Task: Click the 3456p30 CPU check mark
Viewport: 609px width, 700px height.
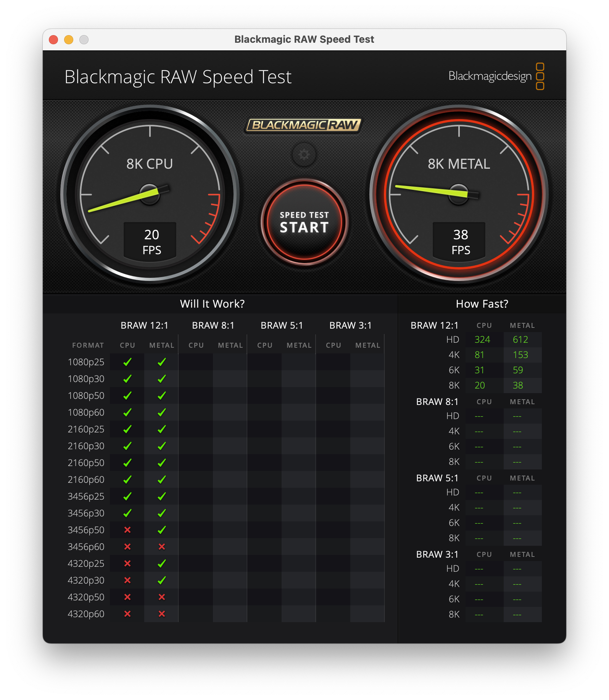Action: 127,513
